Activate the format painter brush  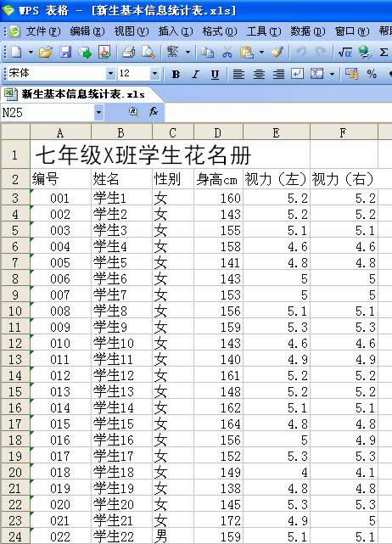tap(277, 53)
